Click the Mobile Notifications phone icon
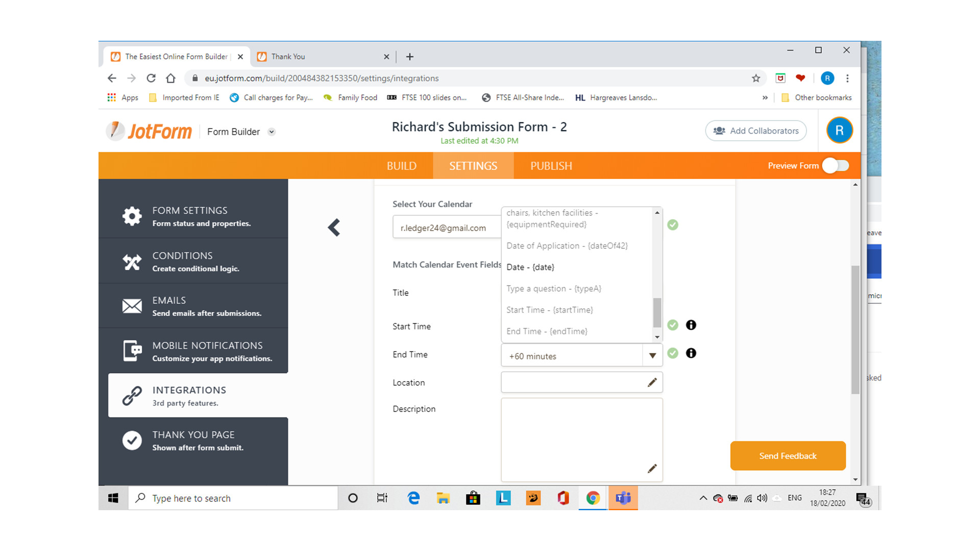 click(x=132, y=350)
